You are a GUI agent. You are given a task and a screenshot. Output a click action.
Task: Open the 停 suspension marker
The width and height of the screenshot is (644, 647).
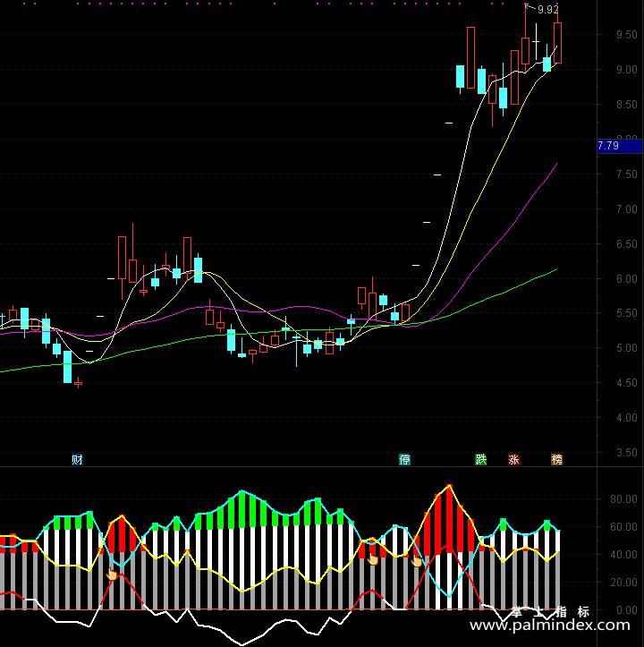(x=404, y=459)
